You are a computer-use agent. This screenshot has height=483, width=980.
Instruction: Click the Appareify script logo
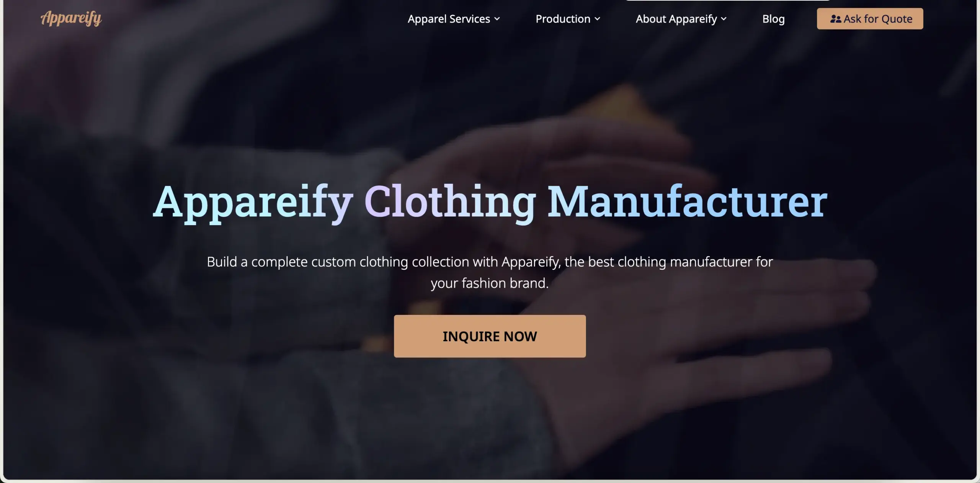(71, 18)
